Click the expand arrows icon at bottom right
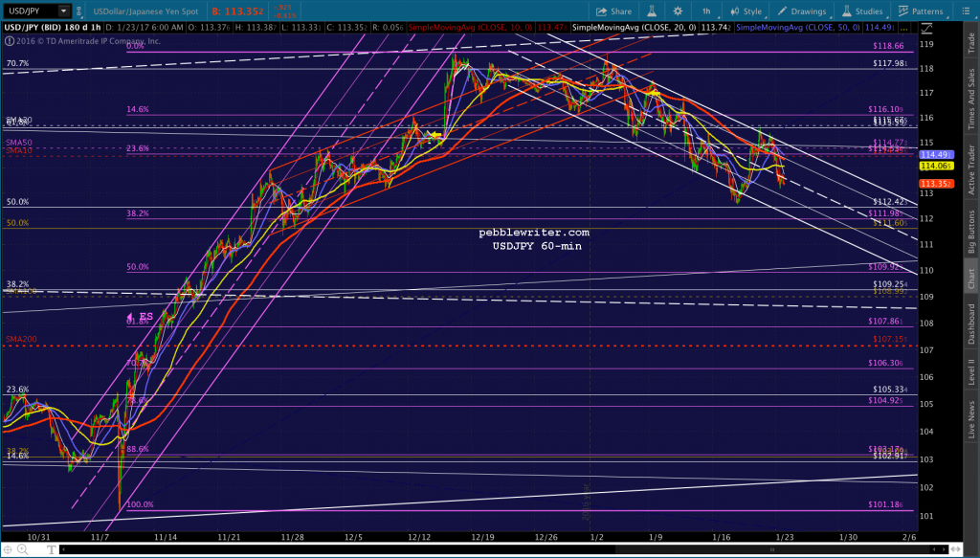Viewport: 980px width, 558px height. click(x=956, y=549)
